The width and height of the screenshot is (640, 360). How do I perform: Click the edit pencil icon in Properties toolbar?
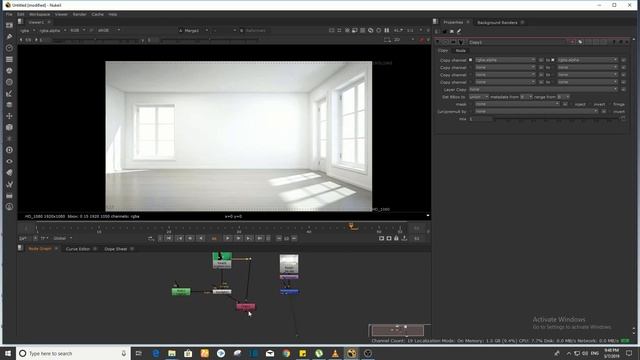point(459,31)
